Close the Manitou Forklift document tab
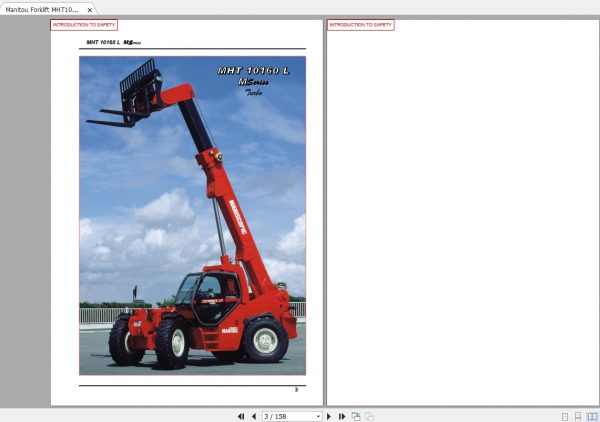Viewport: 600px width, 422px height. pyautogui.click(x=90, y=10)
